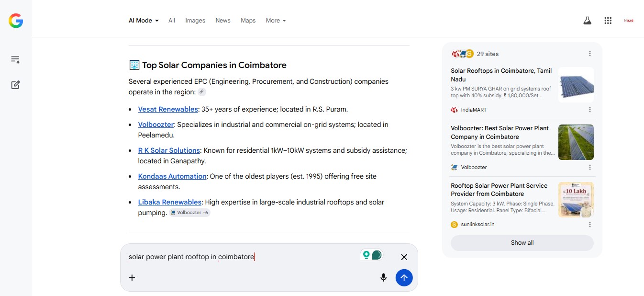Clear search text with X icon
This screenshot has width=644, height=296.
click(x=404, y=257)
